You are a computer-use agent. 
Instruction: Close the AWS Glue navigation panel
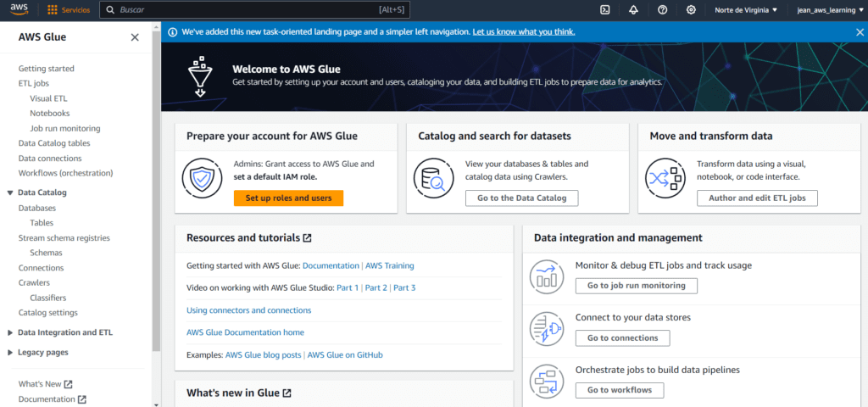coord(135,37)
